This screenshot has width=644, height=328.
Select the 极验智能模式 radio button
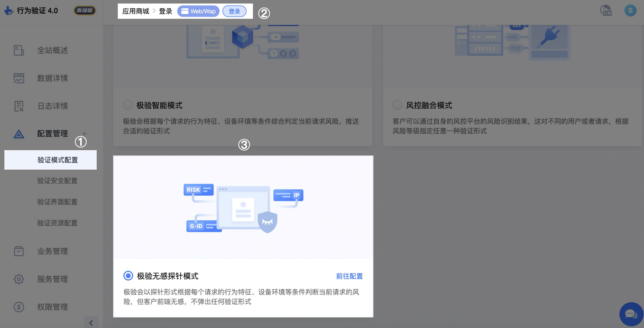click(128, 105)
